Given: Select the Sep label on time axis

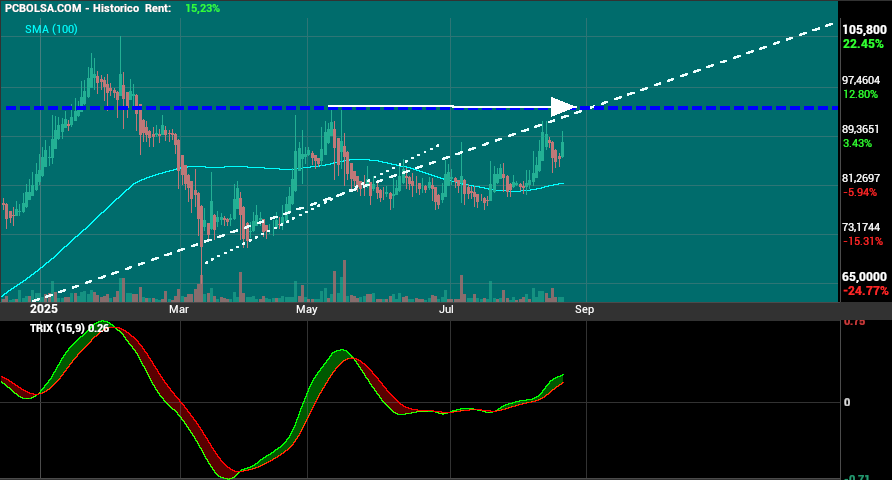Looking at the screenshot, I should click(x=584, y=309).
